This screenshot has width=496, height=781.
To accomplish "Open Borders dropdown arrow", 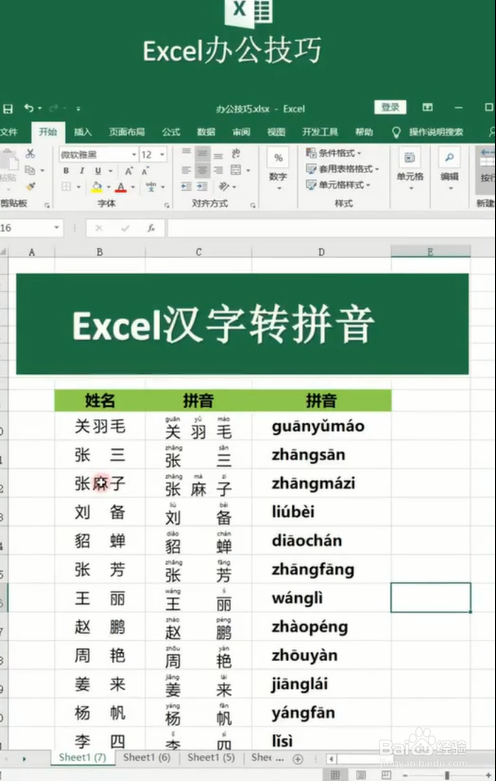I will click(x=78, y=187).
